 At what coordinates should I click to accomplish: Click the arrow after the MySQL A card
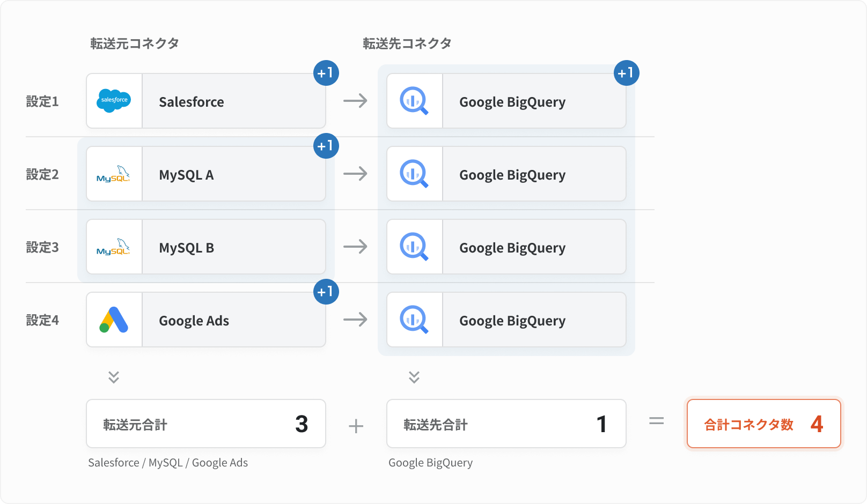tap(356, 174)
